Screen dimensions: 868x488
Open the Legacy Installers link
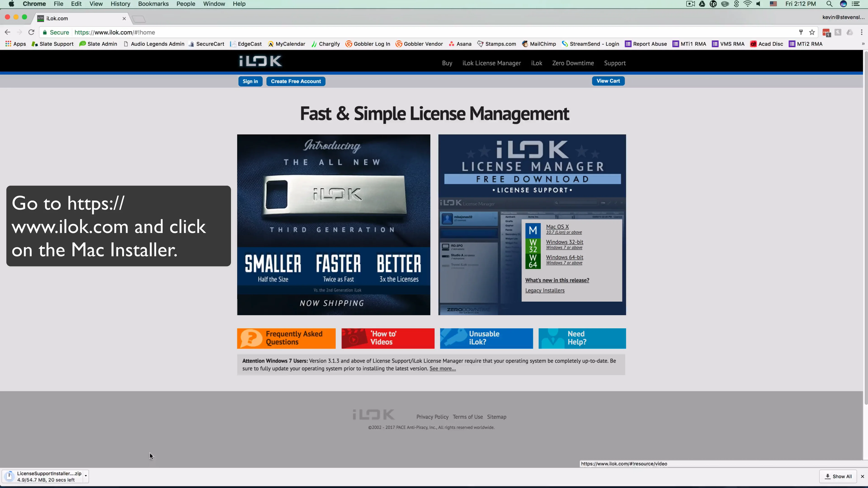545,290
